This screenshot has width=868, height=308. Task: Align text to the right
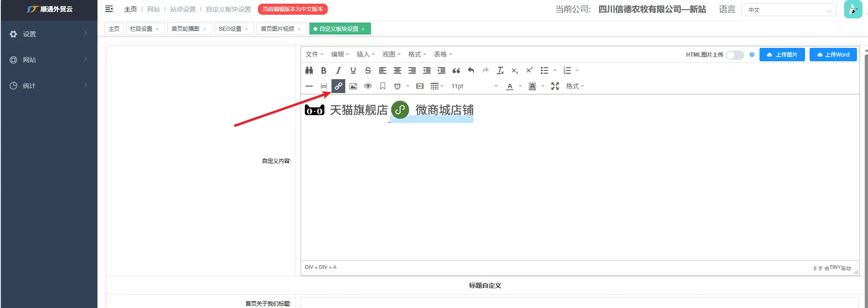(412, 70)
